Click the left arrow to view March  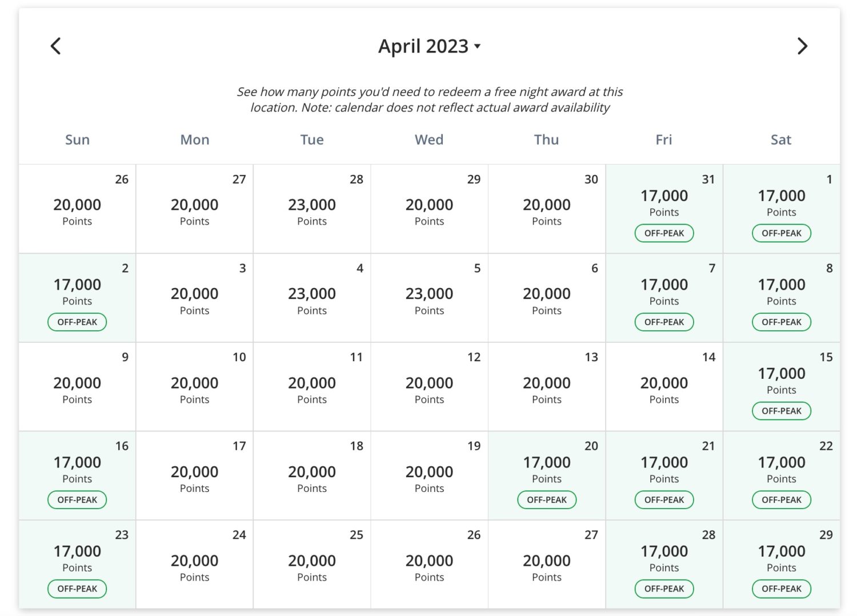55,46
